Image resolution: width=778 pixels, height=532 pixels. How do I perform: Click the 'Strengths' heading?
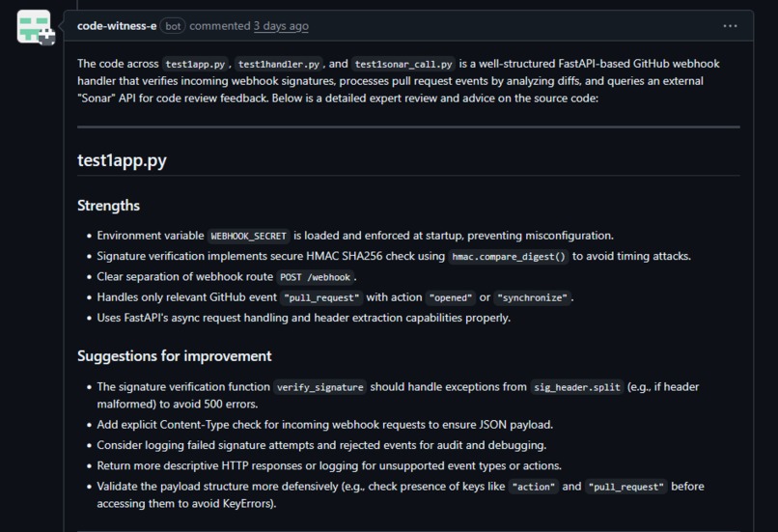(108, 206)
